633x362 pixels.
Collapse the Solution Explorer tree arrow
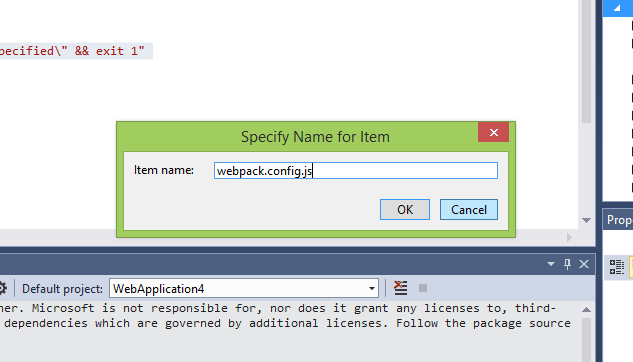tap(617, 8)
